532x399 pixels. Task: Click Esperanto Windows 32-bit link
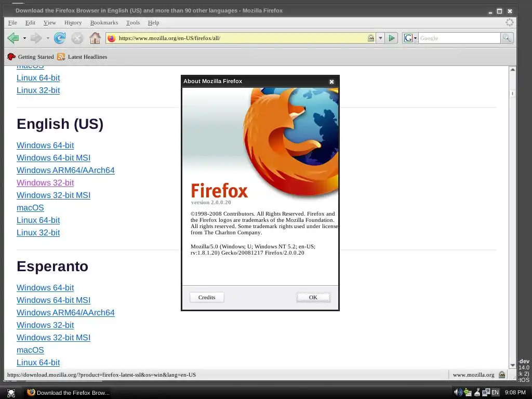tap(45, 325)
